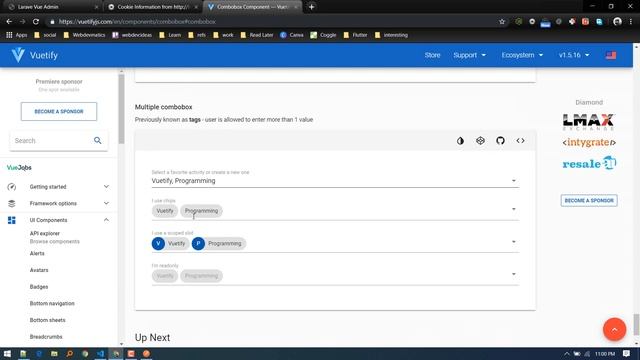Show the example source code
Image resolution: width=640 pixels, height=360 pixels.
tap(520, 141)
